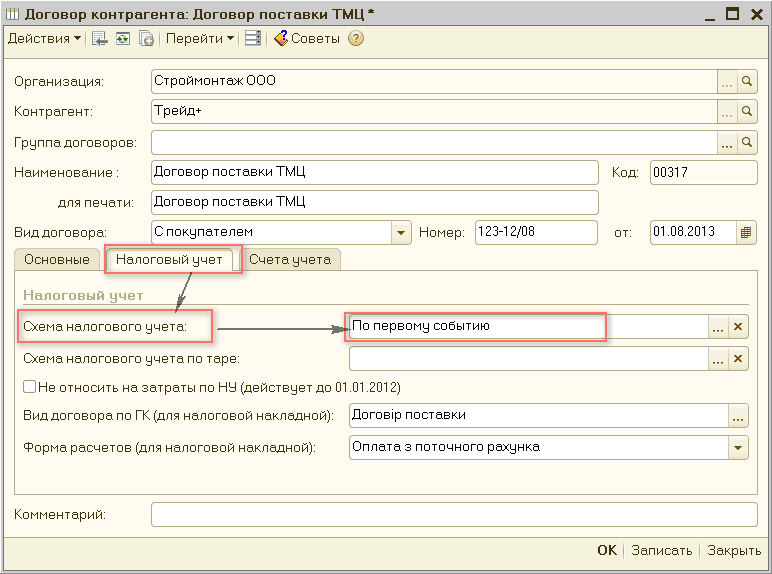772x574 pixels.
Task: Click the first toolbar icon after Действия
Action: coord(99,39)
